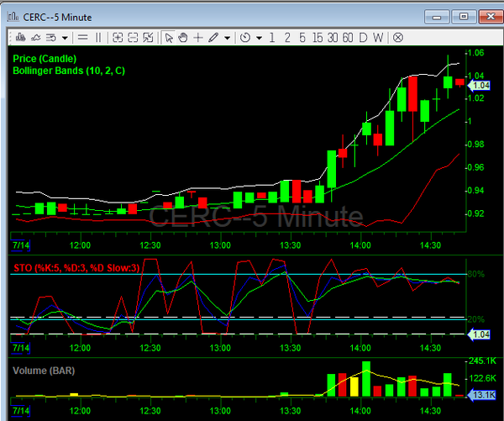Switch to 15 minute interval
The height and width of the screenshot is (421, 504).
[317, 37]
